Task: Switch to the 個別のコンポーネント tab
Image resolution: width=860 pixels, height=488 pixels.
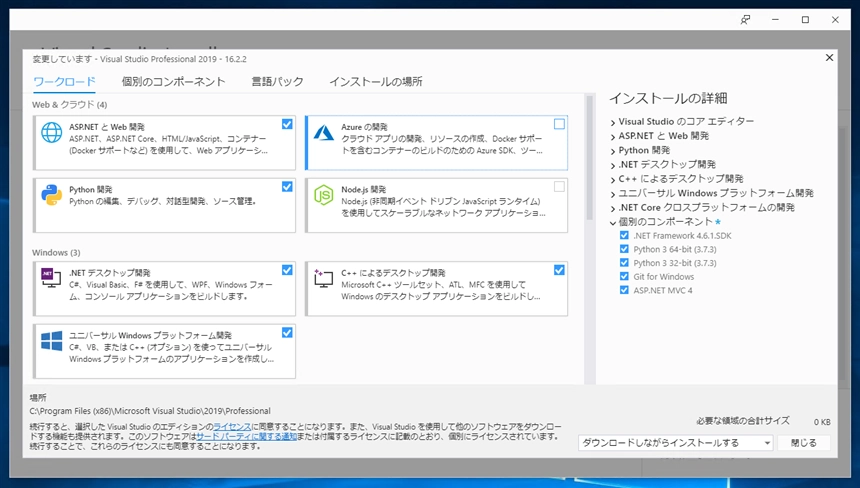Action: (x=173, y=82)
